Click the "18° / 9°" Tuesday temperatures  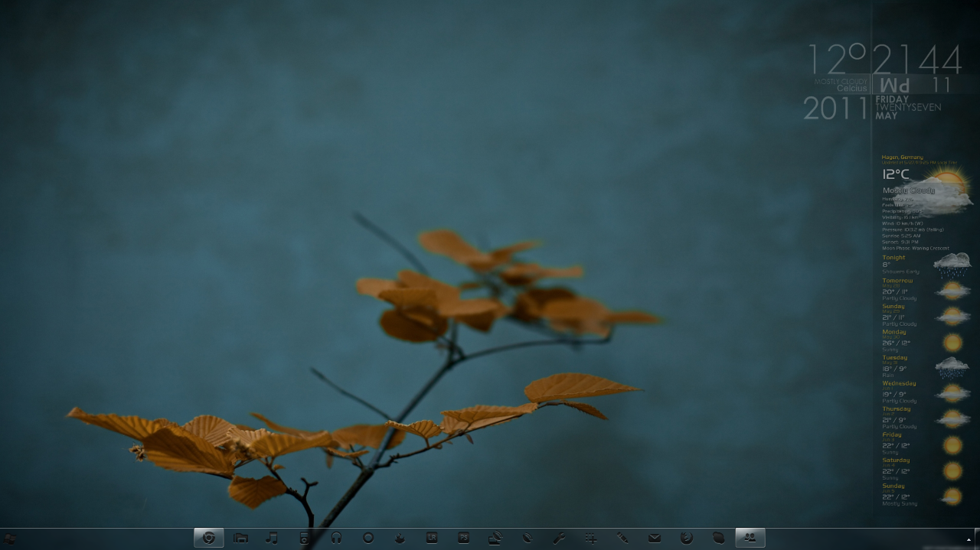pos(894,369)
